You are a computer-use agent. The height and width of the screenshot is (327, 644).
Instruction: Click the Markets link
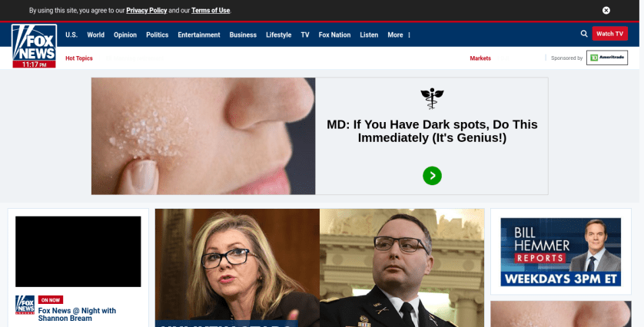click(480, 58)
